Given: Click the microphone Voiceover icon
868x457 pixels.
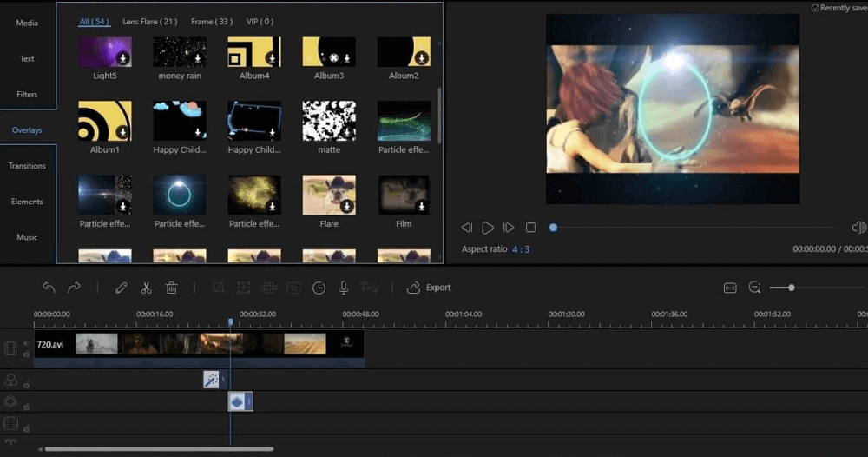Looking at the screenshot, I should click(344, 288).
